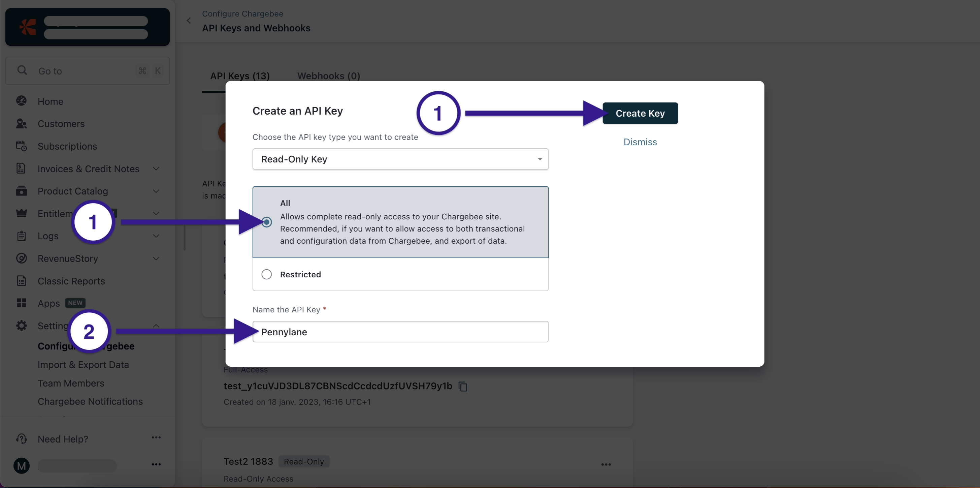Click the RevenueStory icon

[21, 258]
